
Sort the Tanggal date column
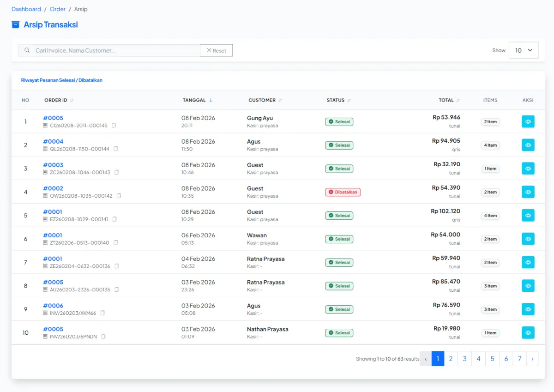[x=211, y=100]
